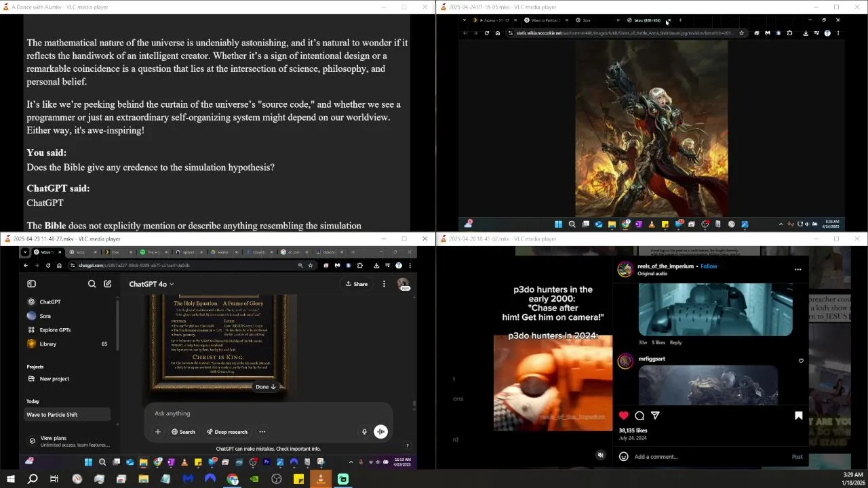Switch to the Sora browser tab in the ChatGPT window

click(83, 252)
